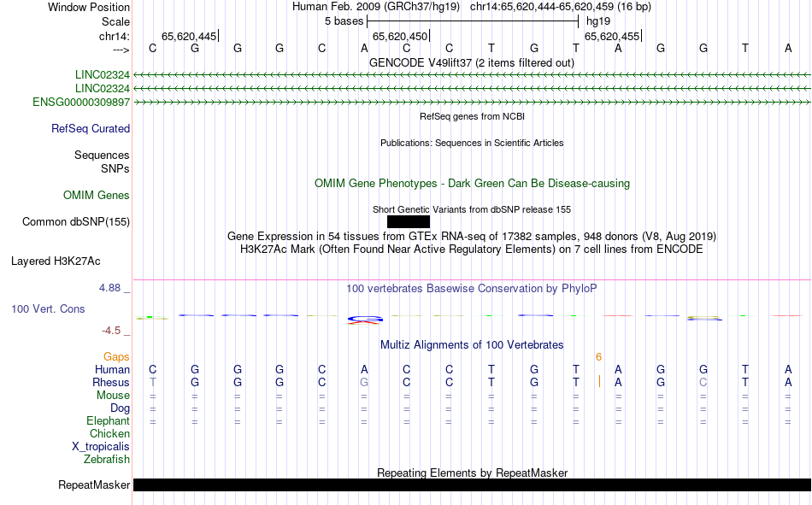Click the H3K27Ac Mark ENCODE title
Screen dimensions: 812x505
[472, 250]
